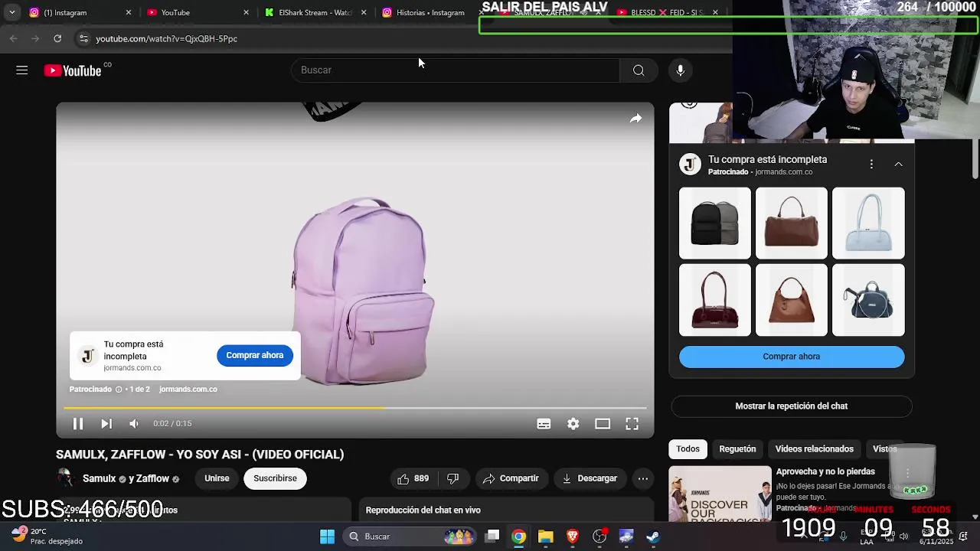Open ad options three-dot menu

(x=871, y=165)
